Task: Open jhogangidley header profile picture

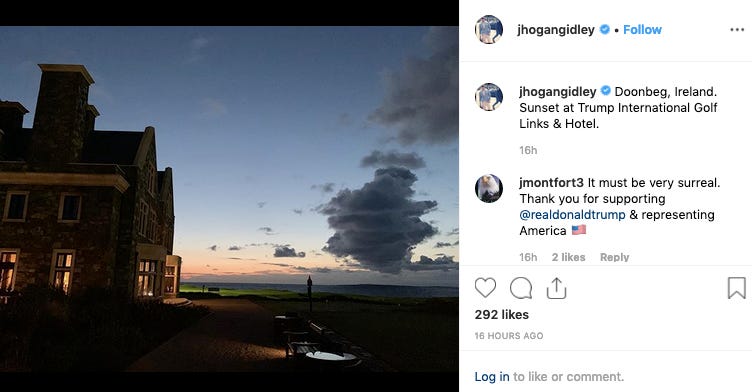Action: coord(489,29)
